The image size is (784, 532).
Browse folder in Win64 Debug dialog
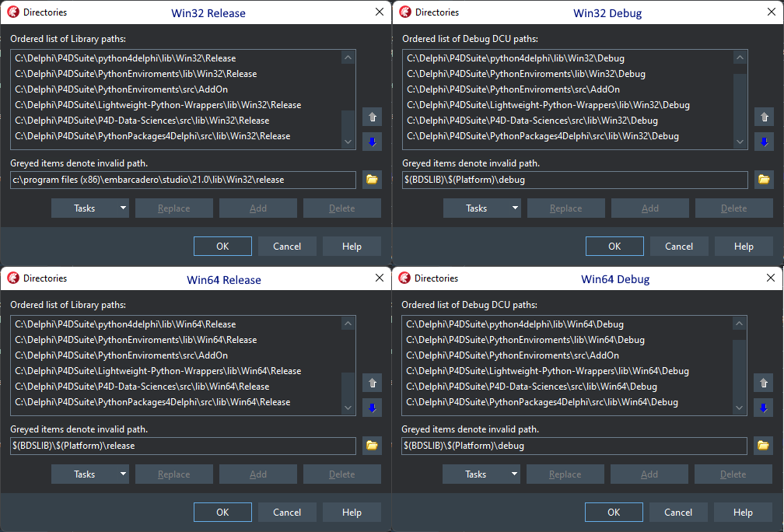(x=763, y=446)
